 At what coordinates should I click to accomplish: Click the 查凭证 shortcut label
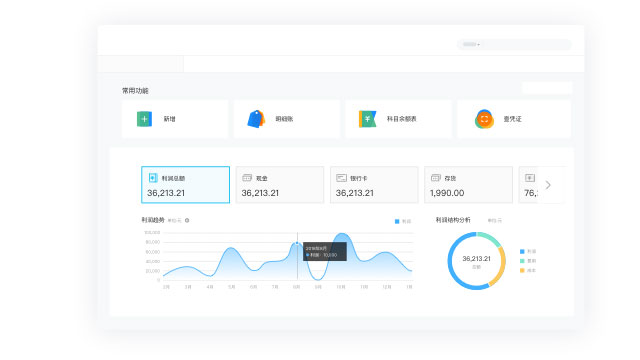click(x=512, y=119)
